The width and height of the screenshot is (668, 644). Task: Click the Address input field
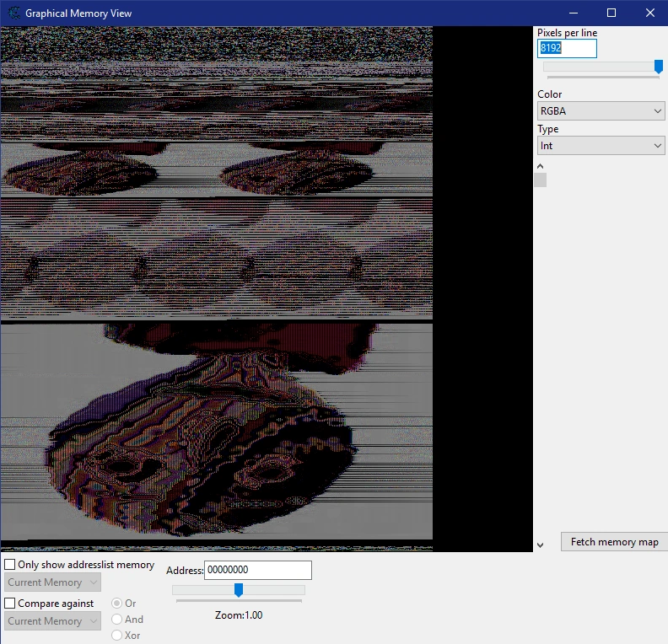[x=258, y=570]
